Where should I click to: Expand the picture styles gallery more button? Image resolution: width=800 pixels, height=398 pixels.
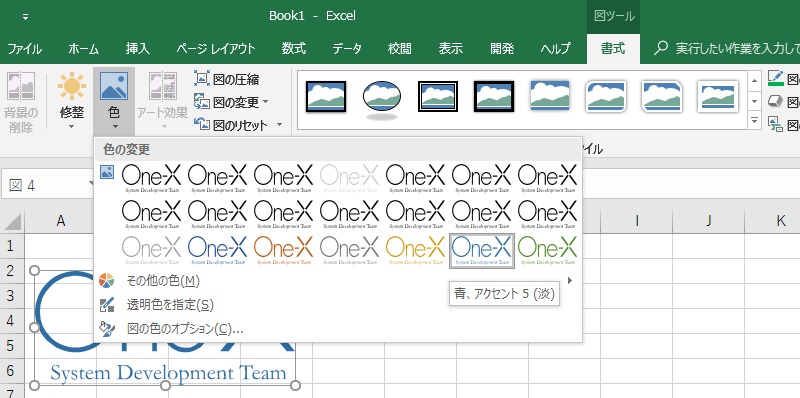(755, 120)
